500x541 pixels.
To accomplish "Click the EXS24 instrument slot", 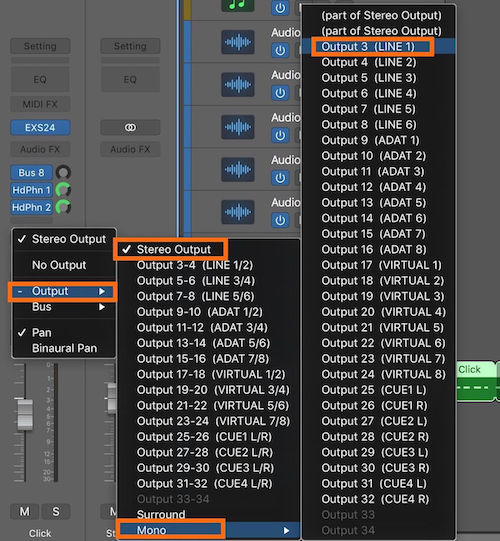I will [x=40, y=127].
